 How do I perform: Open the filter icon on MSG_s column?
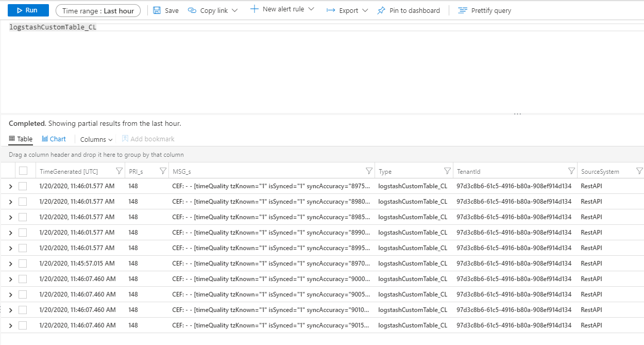coord(369,171)
